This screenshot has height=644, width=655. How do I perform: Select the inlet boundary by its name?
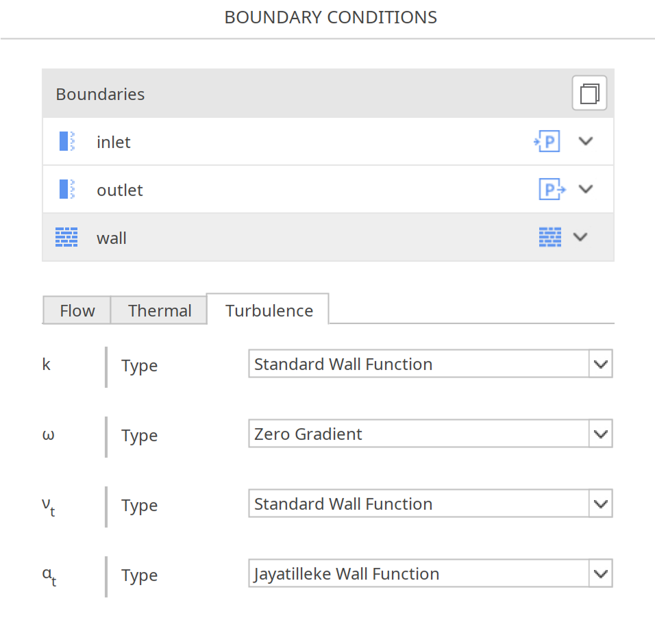[113, 141]
